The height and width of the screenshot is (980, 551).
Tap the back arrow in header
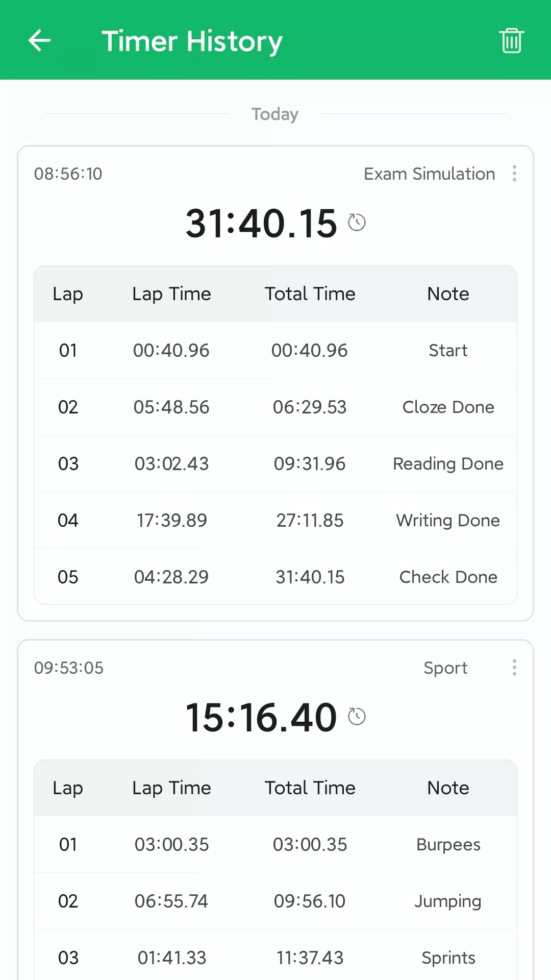click(x=39, y=40)
